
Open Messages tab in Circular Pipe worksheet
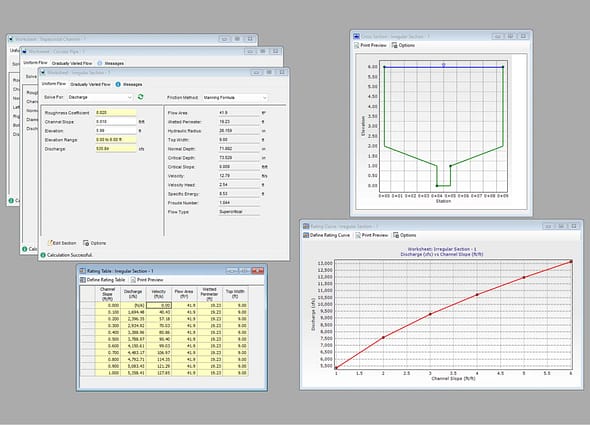(x=111, y=63)
